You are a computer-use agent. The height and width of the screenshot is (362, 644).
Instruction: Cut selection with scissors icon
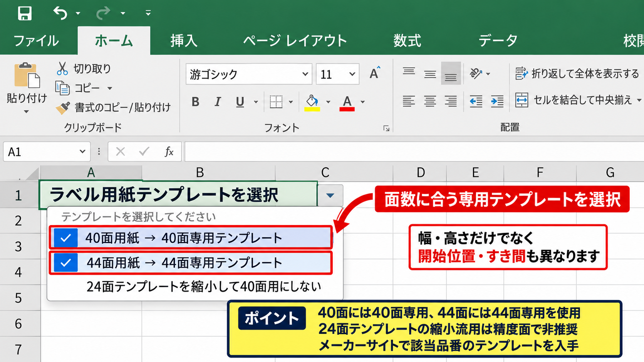pyautogui.click(x=62, y=68)
